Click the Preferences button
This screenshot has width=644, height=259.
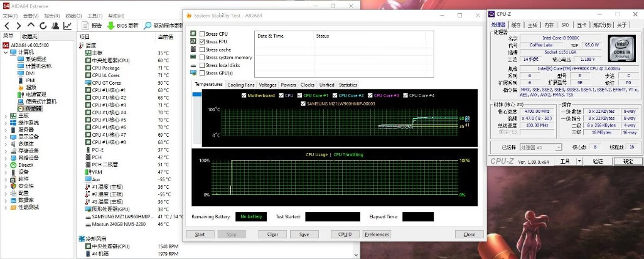click(x=377, y=235)
